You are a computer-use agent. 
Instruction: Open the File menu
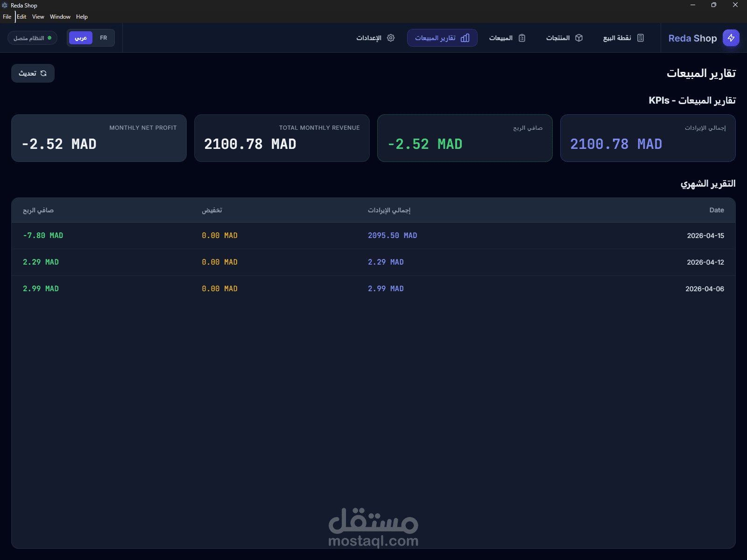coord(7,17)
